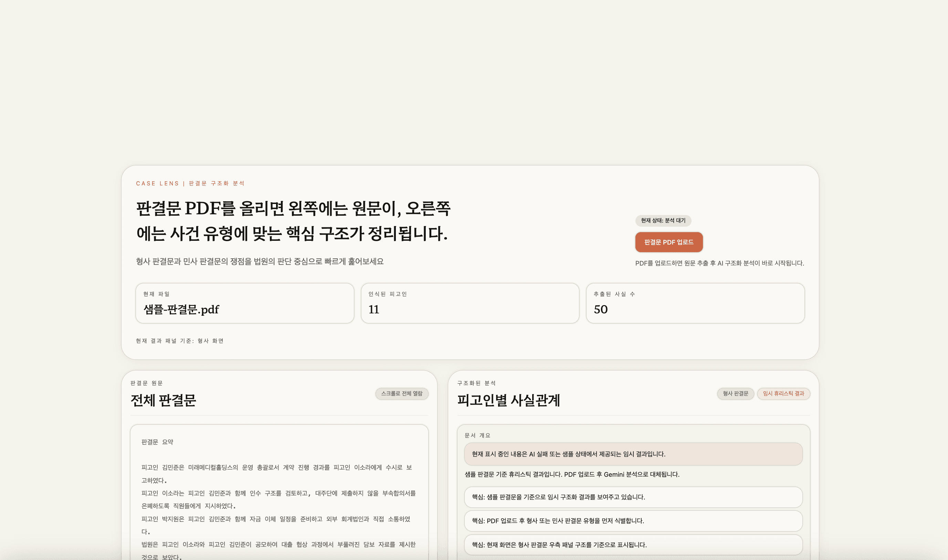Click the 샘플 판결문 기준 휴리스틱 결과입니다 description
948x560 pixels.
point(572,474)
